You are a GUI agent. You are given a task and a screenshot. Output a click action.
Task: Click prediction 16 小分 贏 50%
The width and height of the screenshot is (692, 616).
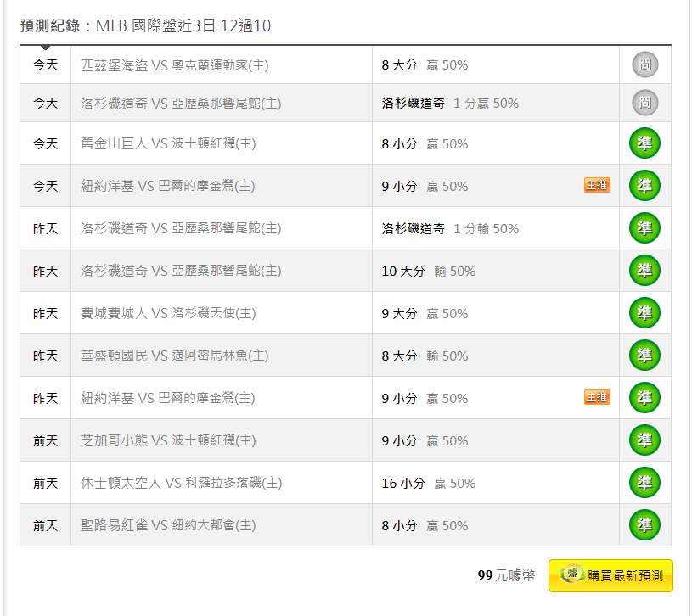[x=429, y=483]
